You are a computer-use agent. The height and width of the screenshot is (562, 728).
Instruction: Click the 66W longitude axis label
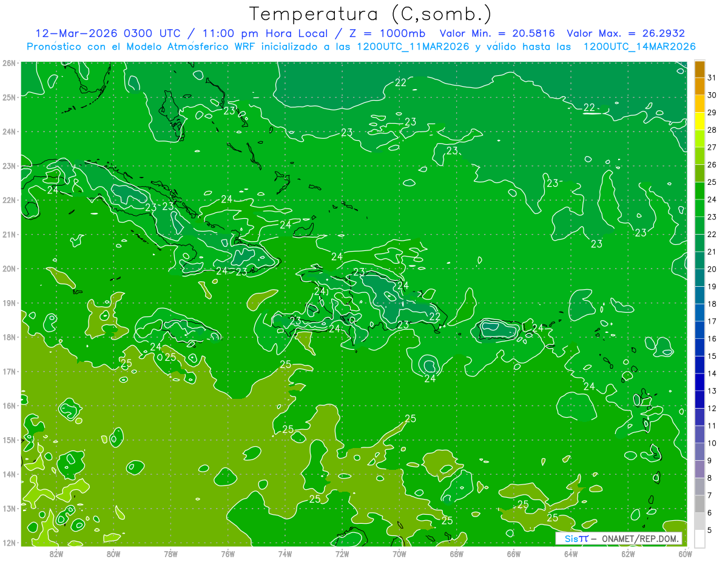514,554
